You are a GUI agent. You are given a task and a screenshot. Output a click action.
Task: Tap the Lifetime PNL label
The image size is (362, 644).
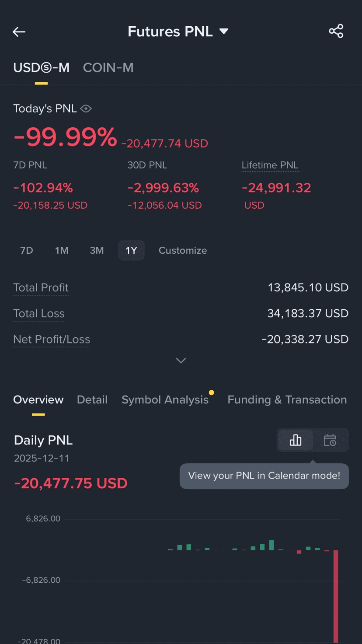270,165
